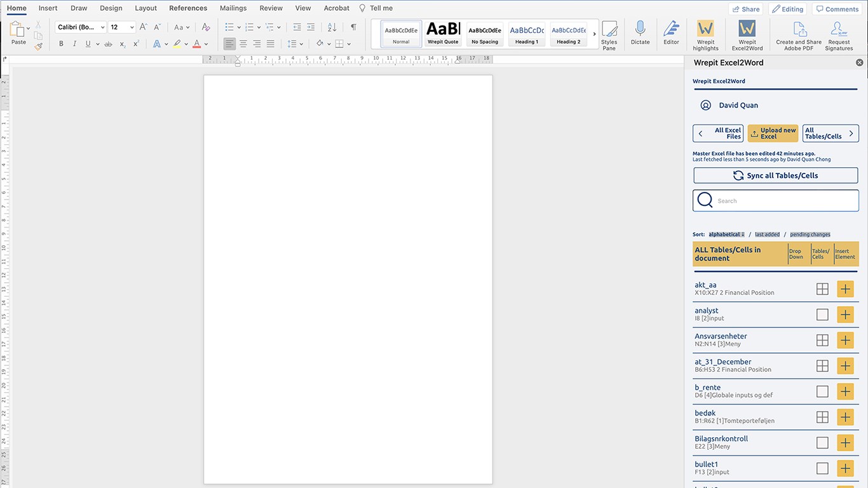Click the font color button
This screenshot has width=868, height=488.
(196, 44)
